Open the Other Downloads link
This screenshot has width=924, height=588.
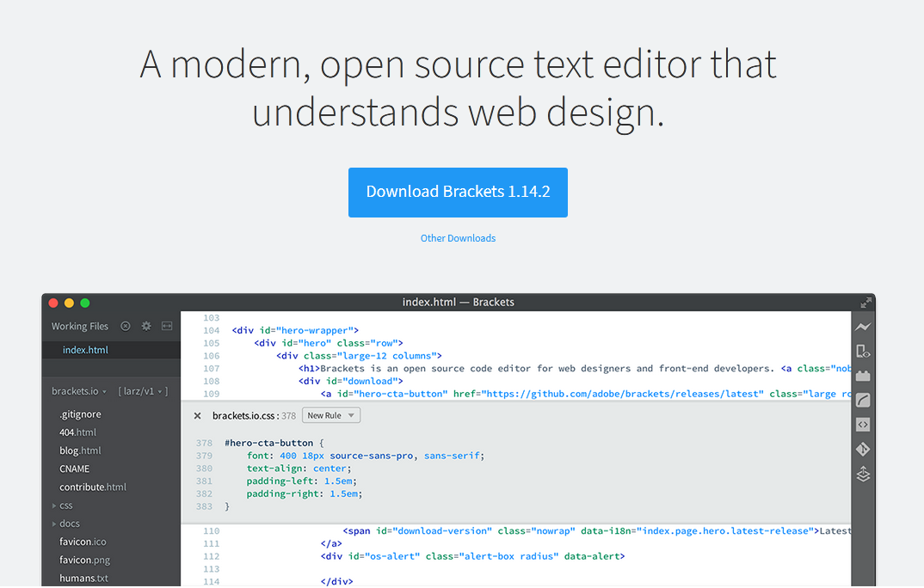point(458,238)
